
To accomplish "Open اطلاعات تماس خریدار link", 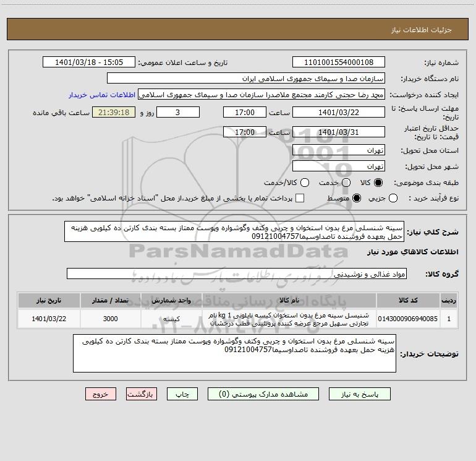I will (102, 95).
